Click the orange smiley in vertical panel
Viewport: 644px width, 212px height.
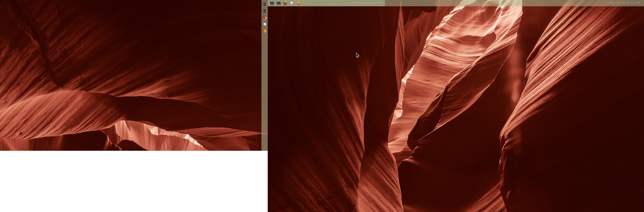point(265,31)
